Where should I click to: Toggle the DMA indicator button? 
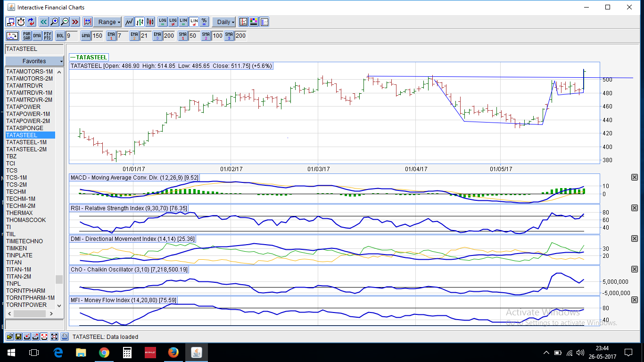(37, 36)
